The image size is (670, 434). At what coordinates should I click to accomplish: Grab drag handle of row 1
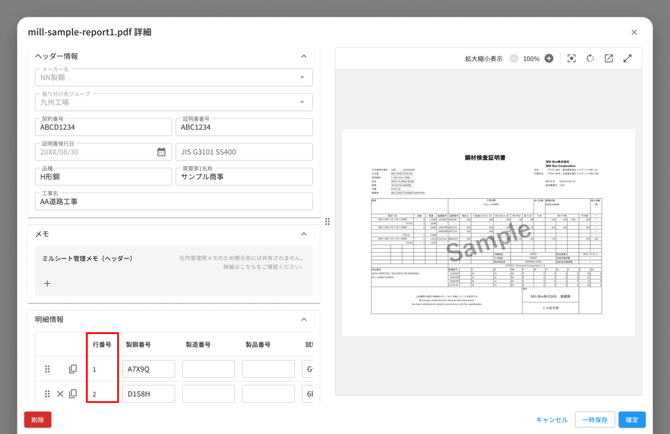pyautogui.click(x=47, y=369)
